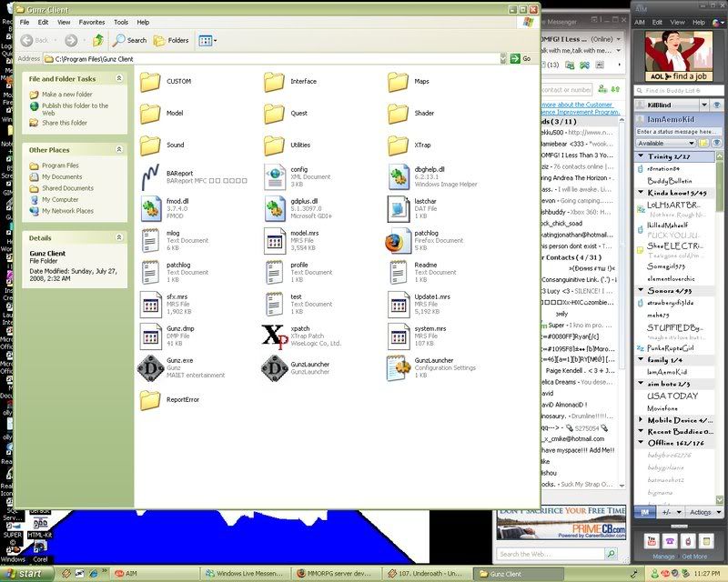Open the Help menu in AIM window
The image size is (728, 582).
(x=699, y=22)
